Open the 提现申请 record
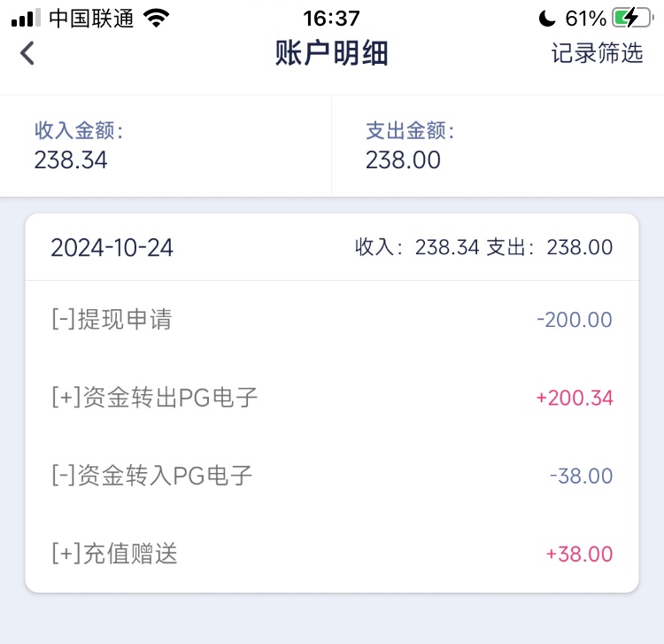The image size is (664, 644). [x=112, y=319]
